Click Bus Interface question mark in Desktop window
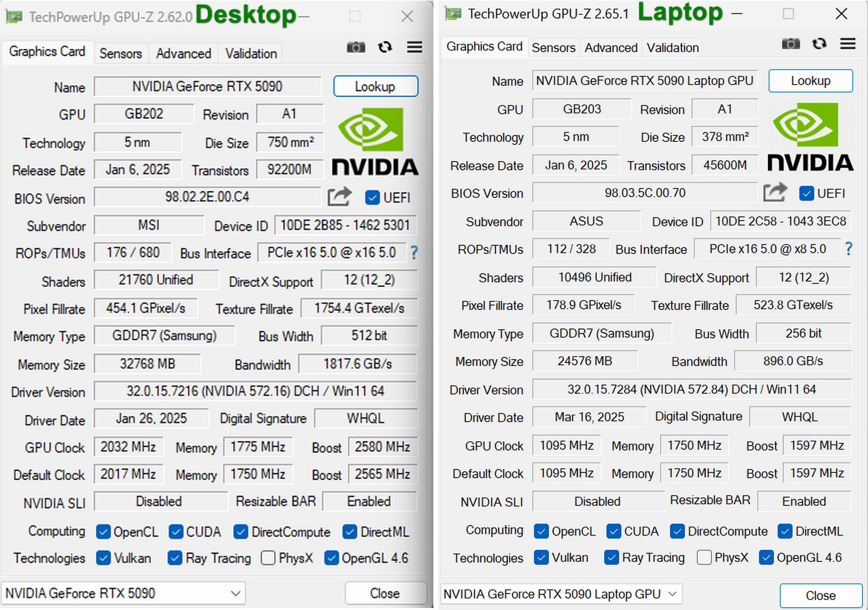This screenshot has width=868, height=610. 414,252
